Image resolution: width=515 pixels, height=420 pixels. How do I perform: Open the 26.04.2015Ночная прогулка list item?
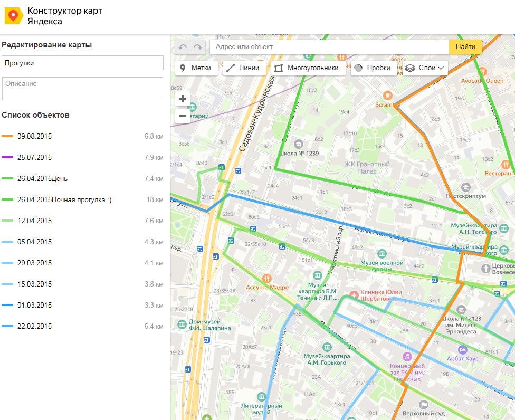coord(64,199)
